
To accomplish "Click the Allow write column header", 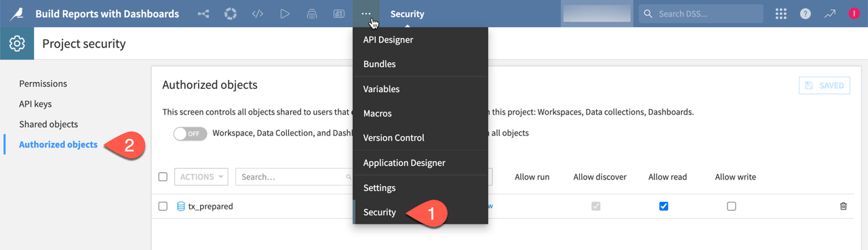I will pos(736,177).
